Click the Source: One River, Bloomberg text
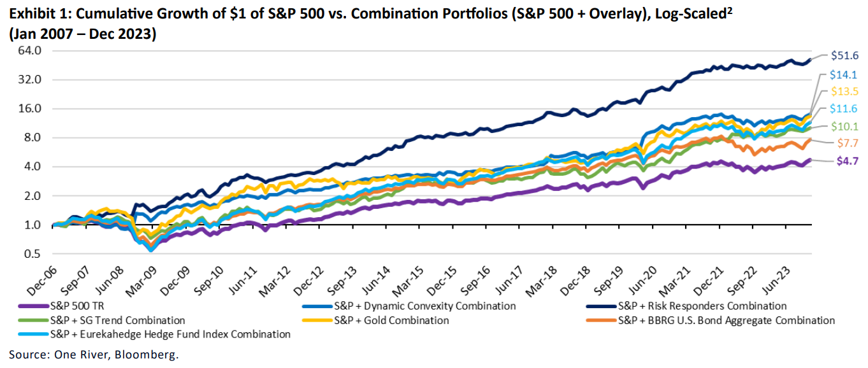 coord(94,354)
